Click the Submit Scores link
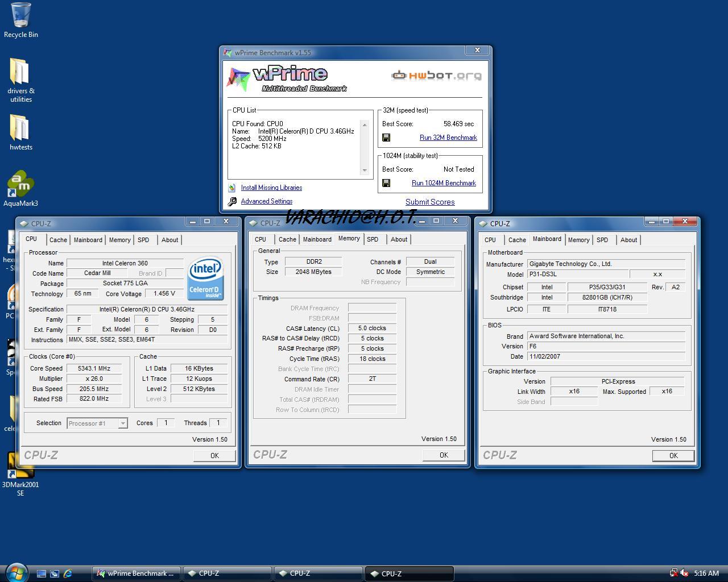Image resolution: width=728 pixels, height=582 pixels. [x=430, y=202]
